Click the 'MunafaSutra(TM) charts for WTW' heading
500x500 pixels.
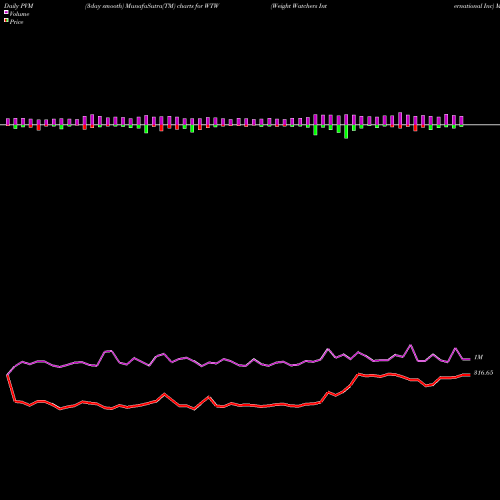[172, 6]
